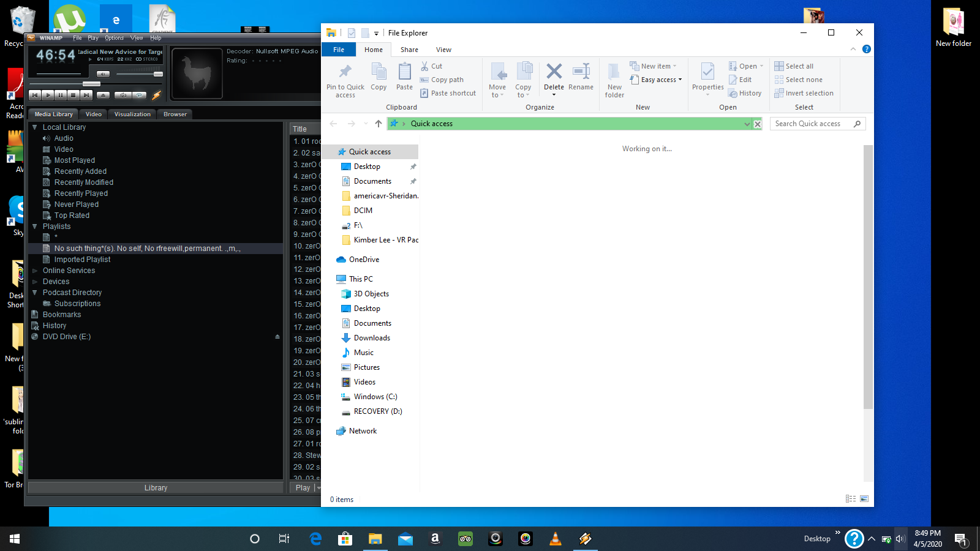This screenshot has height=551, width=980.
Task: Click the Rename ribbon icon
Action: click(x=581, y=72)
